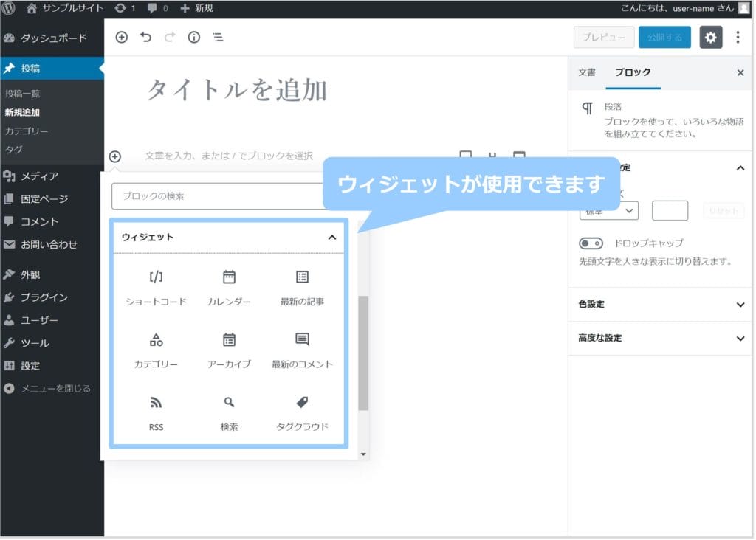The width and height of the screenshot is (756, 540).
Task: Insert the RSS widget block
Action: pyautogui.click(x=156, y=412)
